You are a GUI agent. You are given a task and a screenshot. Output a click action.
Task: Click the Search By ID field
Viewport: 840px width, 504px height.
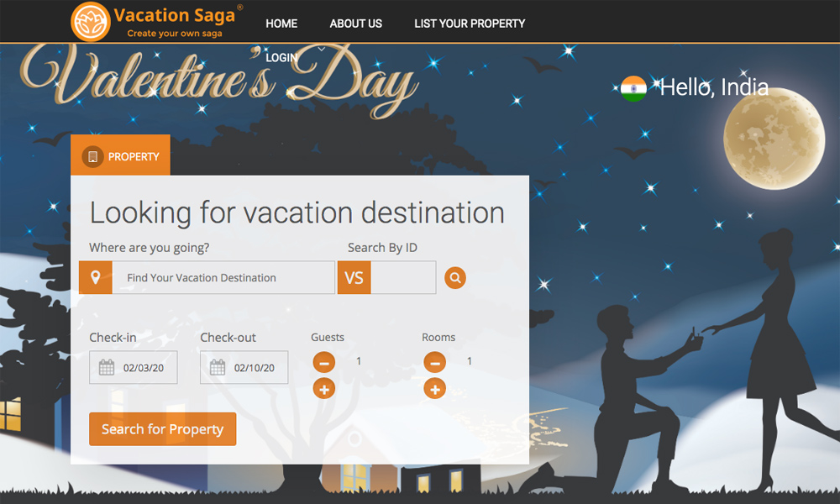(x=402, y=278)
